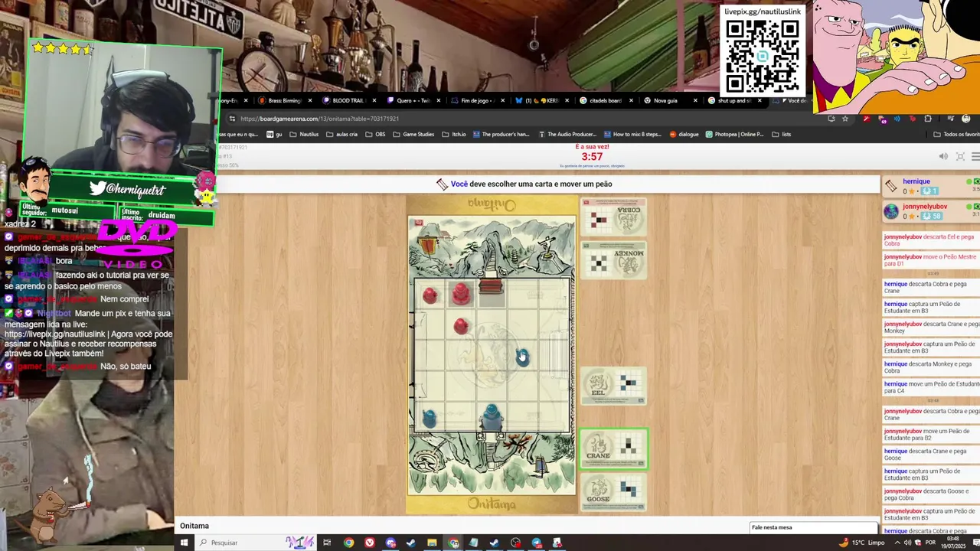Open How to mic 8 steps bookmark
The width and height of the screenshot is (980, 551).
point(632,134)
